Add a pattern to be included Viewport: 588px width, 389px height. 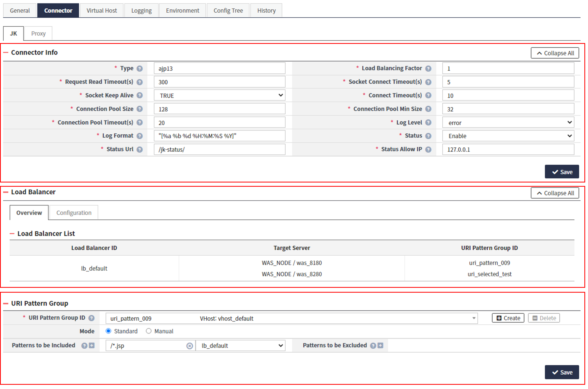92,345
